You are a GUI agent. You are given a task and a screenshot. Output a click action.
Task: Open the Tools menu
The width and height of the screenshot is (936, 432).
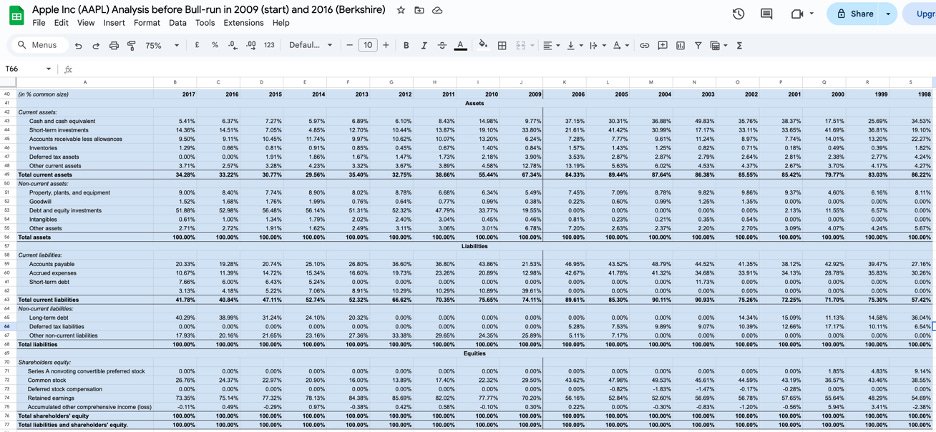click(205, 23)
